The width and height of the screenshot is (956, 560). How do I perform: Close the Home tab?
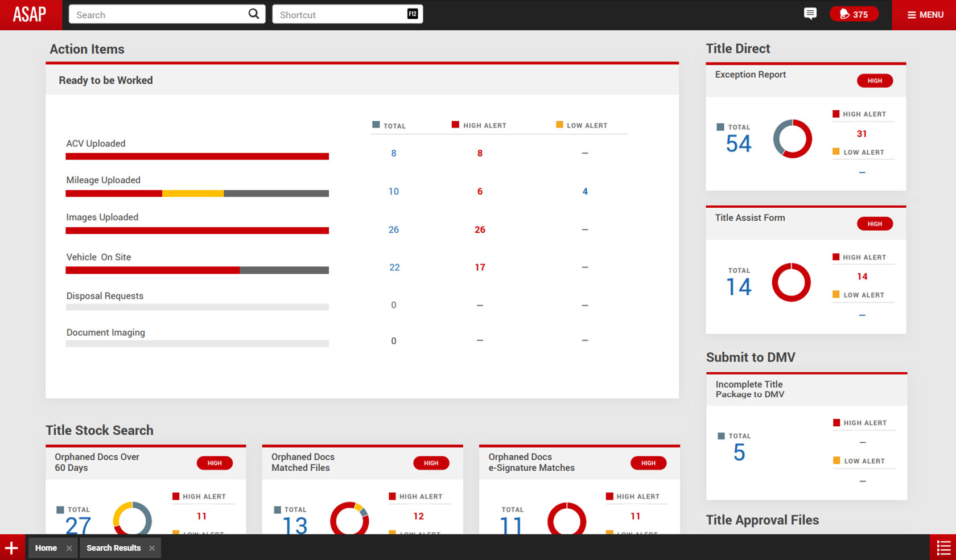pyautogui.click(x=69, y=548)
